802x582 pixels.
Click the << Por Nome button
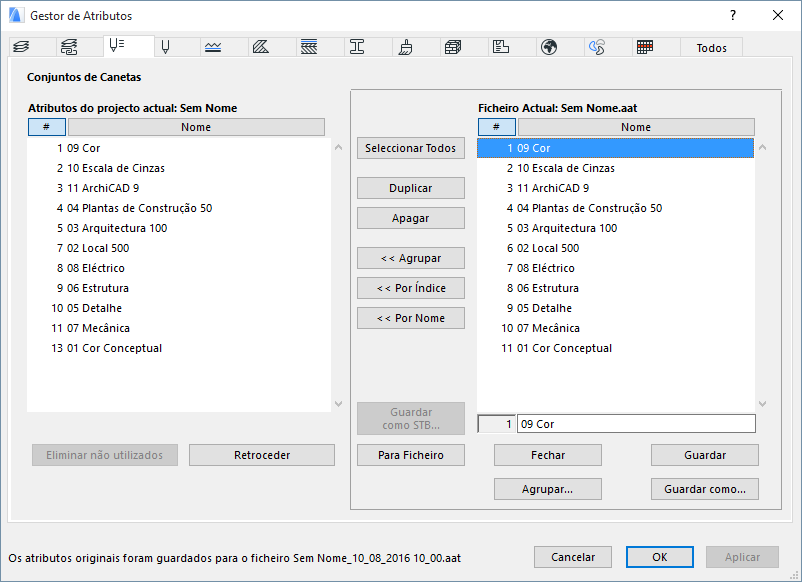point(411,318)
